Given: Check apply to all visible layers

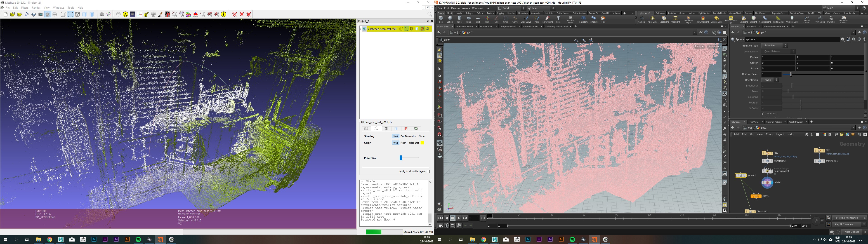Looking at the screenshot, I should (428, 171).
